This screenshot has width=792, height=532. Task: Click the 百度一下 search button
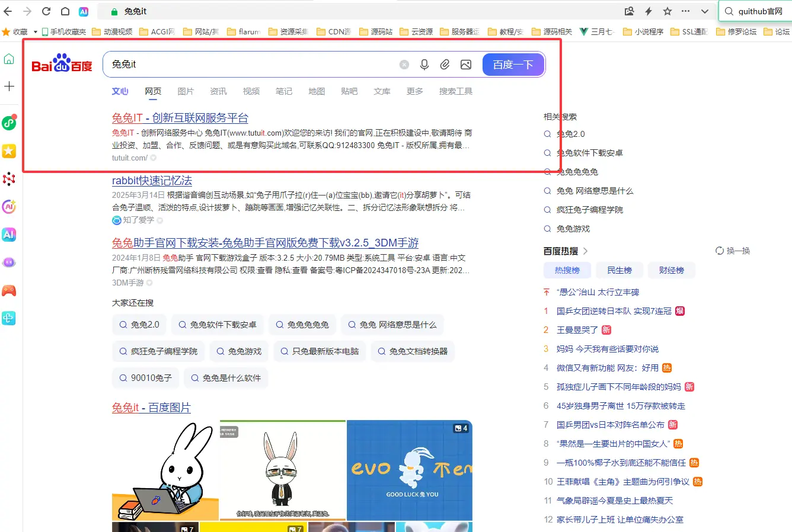tap(513, 65)
